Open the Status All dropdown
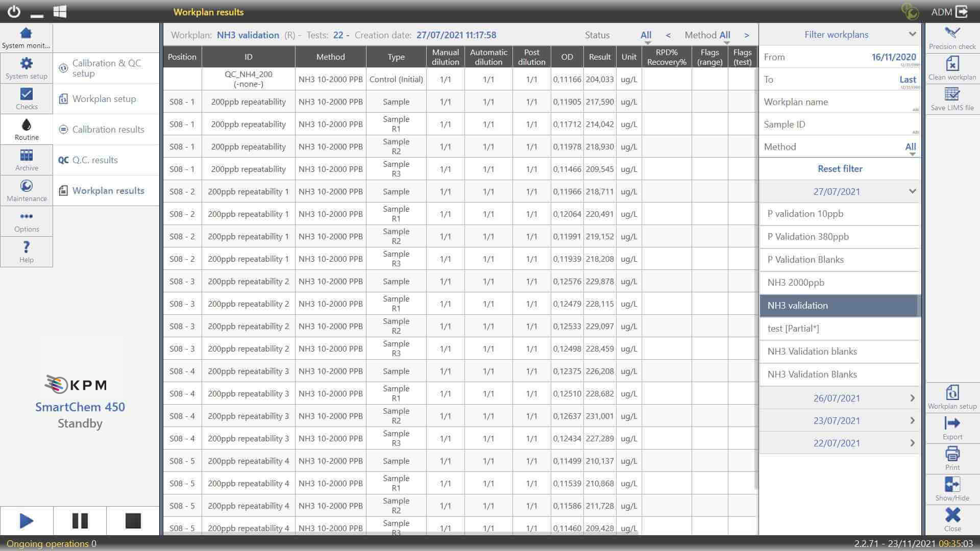The image size is (980, 551). point(646,35)
